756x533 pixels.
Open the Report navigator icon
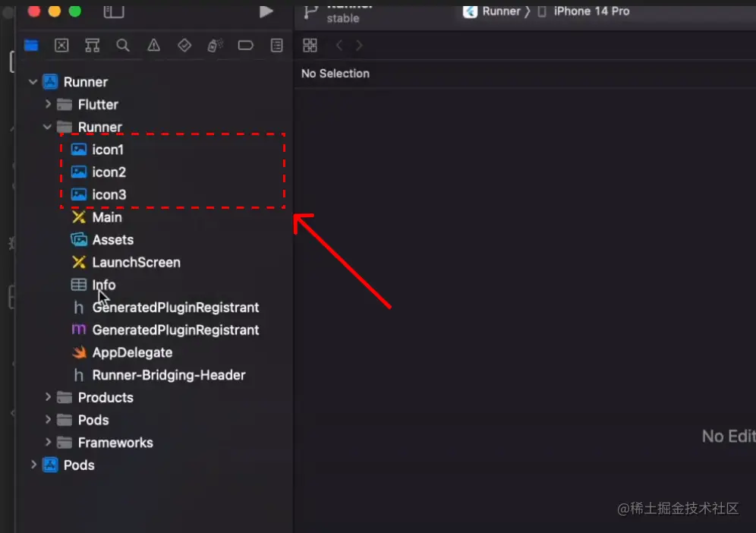[277, 46]
